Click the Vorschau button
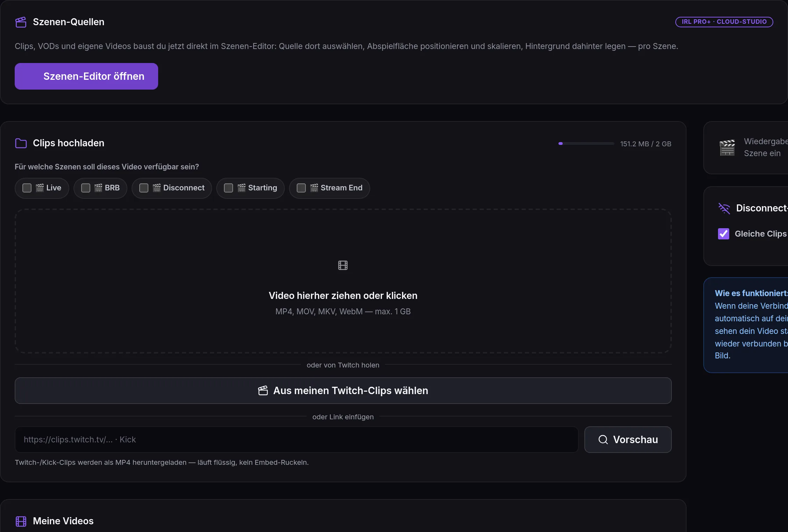The image size is (788, 532). [628, 440]
